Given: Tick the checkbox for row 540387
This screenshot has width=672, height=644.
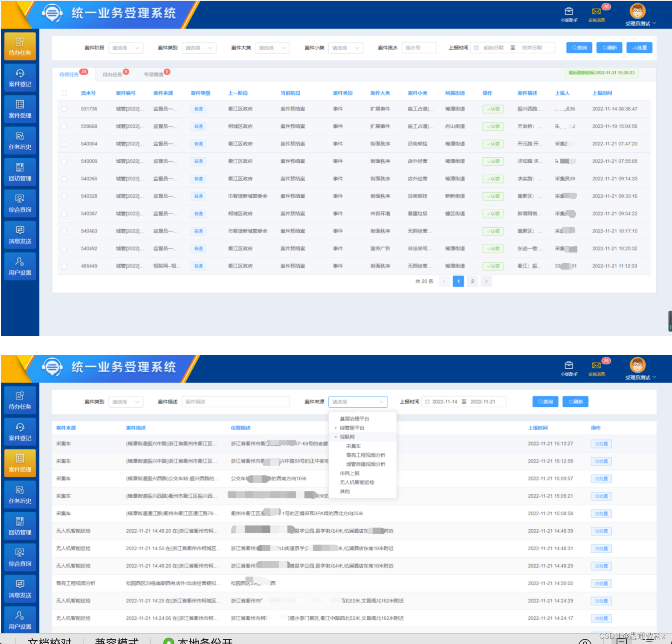Looking at the screenshot, I should coord(64,214).
